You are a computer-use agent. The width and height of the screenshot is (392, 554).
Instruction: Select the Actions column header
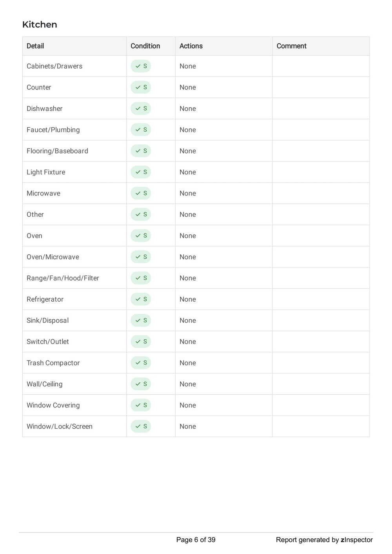tap(191, 46)
